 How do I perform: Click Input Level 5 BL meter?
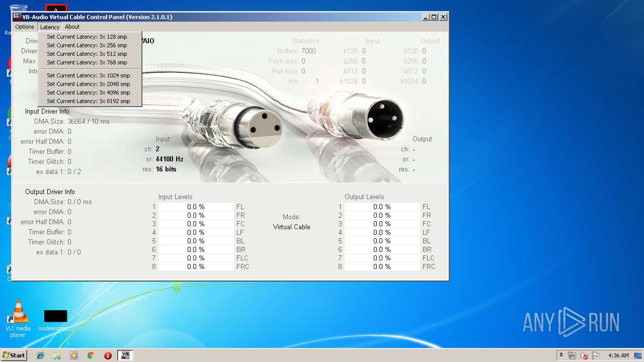(196, 241)
